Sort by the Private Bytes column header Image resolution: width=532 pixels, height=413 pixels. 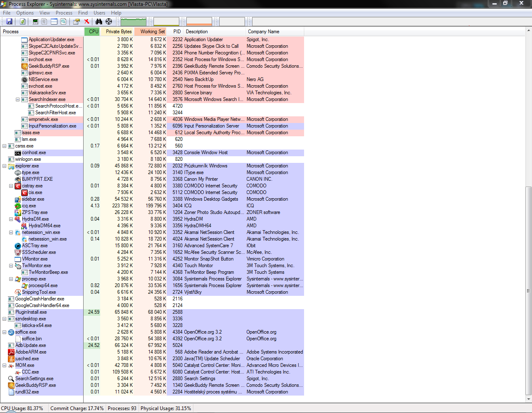coord(119,32)
